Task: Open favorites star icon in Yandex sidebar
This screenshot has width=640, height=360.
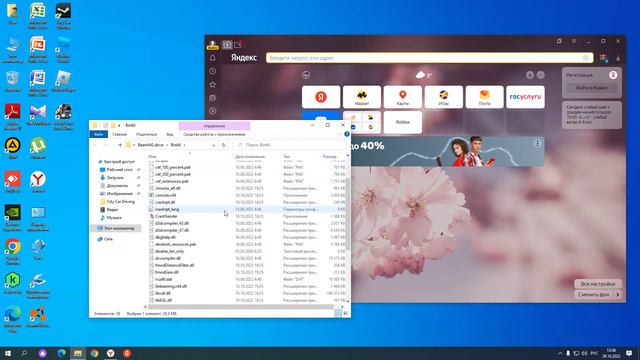Action: 213,84
